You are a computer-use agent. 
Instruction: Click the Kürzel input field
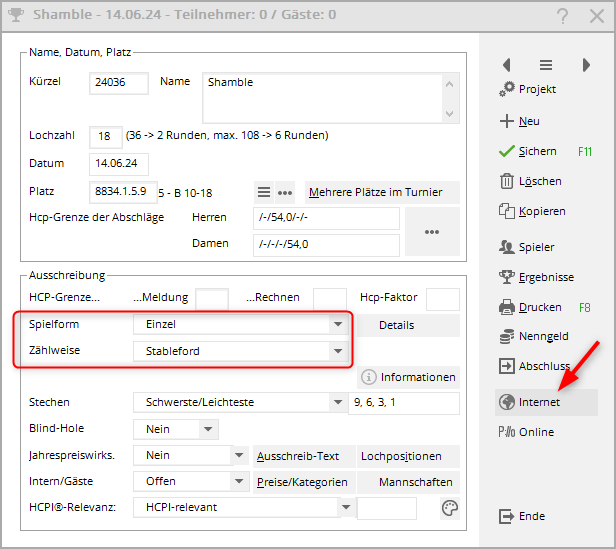pyautogui.click(x=119, y=83)
